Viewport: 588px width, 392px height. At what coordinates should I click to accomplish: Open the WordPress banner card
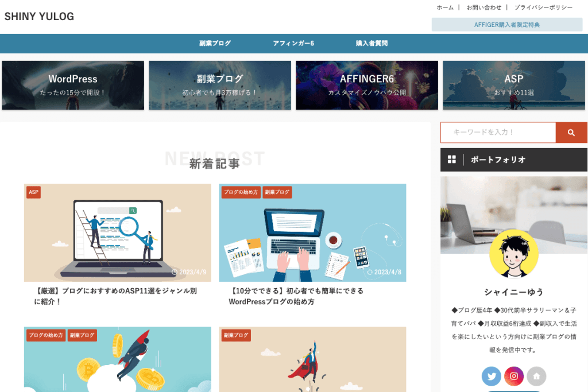[x=73, y=85]
